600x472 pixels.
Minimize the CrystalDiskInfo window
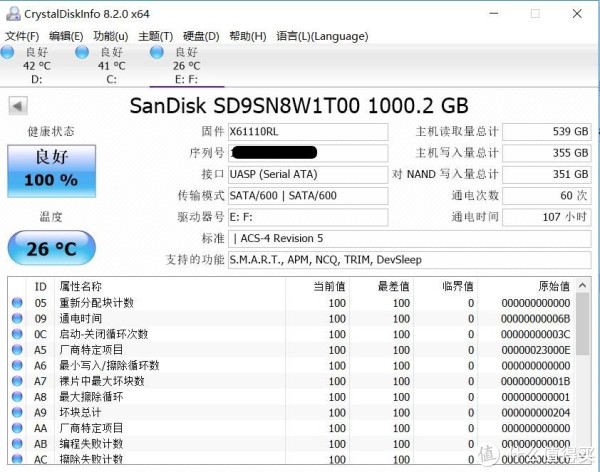point(494,13)
